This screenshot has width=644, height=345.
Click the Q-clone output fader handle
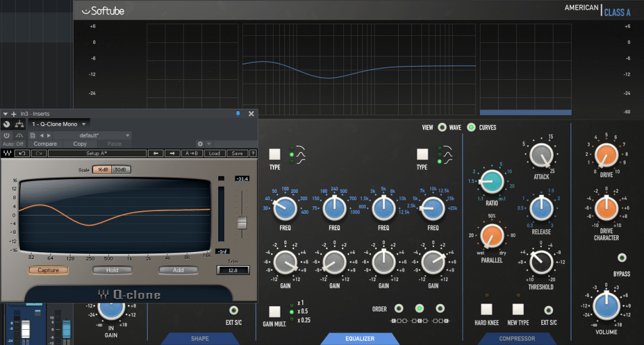pos(241,222)
